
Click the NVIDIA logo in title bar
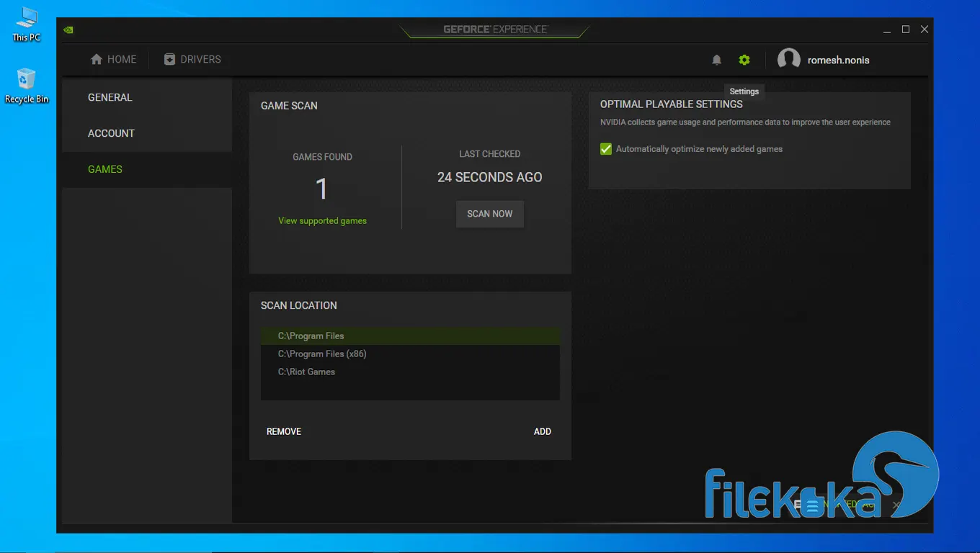[68, 30]
